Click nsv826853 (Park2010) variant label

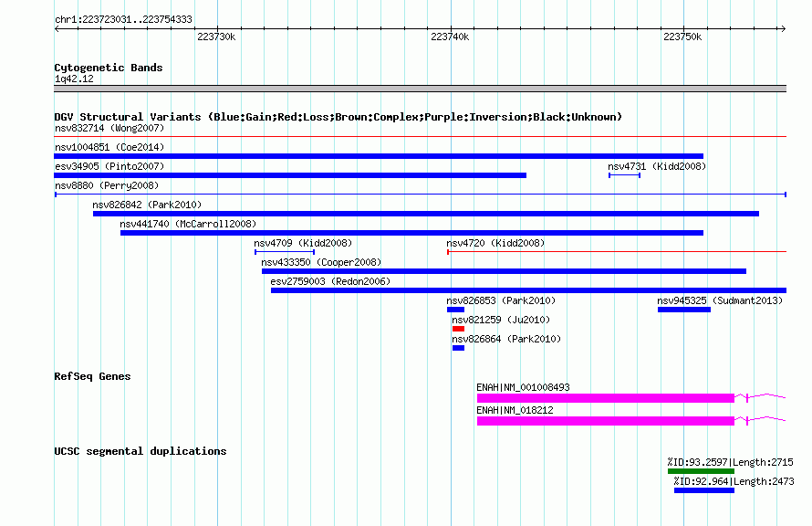[501, 300]
